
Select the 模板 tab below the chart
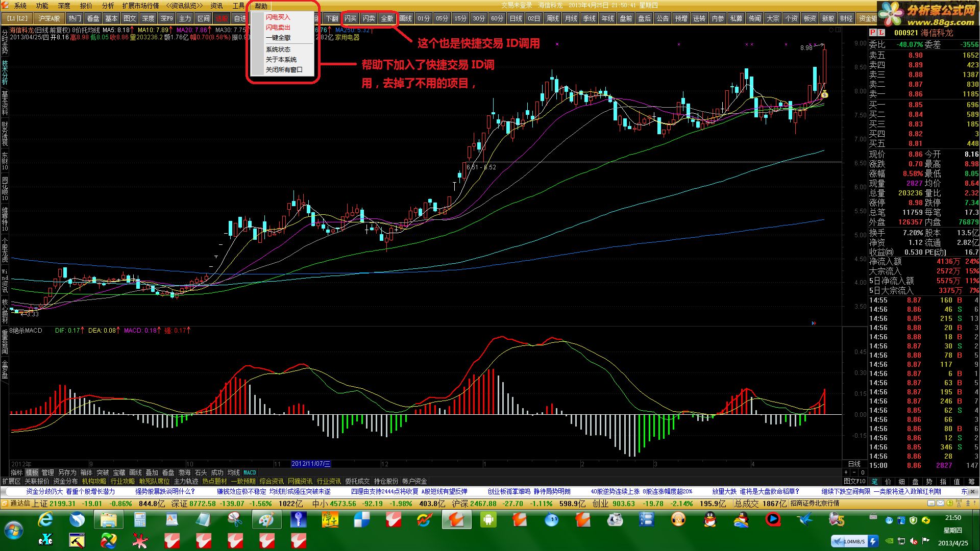point(32,473)
